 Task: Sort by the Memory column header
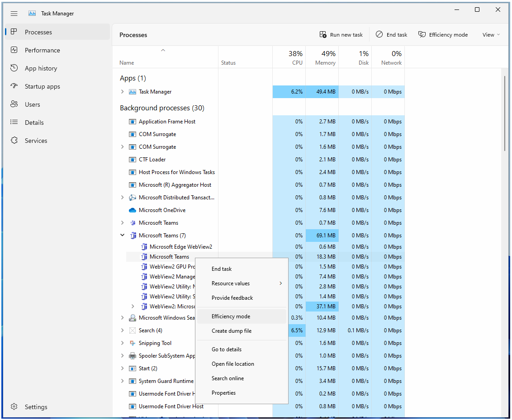pyautogui.click(x=322, y=57)
